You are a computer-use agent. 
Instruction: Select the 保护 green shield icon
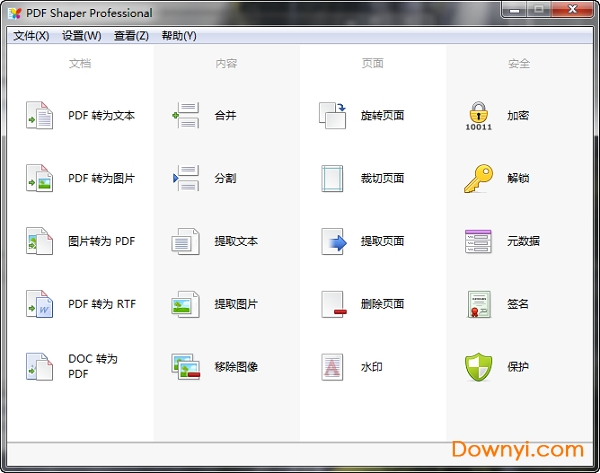point(479,367)
